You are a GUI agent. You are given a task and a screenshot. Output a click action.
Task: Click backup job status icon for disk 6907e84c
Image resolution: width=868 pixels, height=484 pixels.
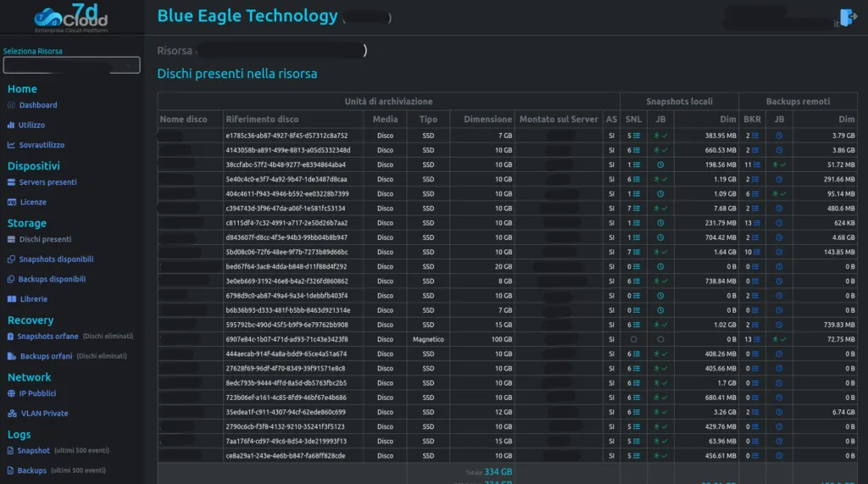779,339
